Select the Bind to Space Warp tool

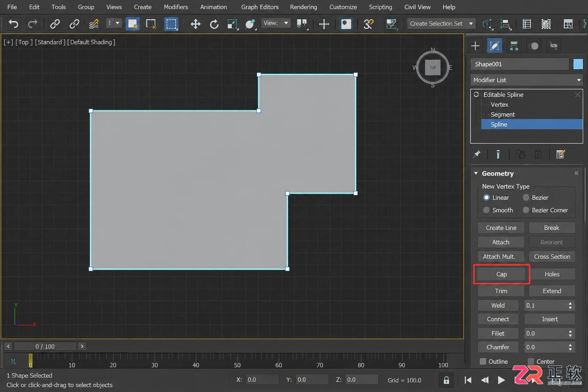tap(94, 24)
